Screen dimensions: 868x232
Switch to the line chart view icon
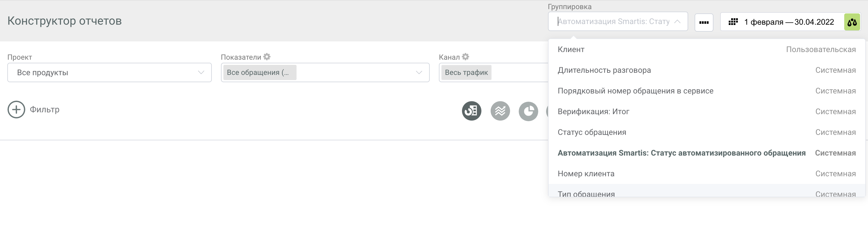(500, 111)
